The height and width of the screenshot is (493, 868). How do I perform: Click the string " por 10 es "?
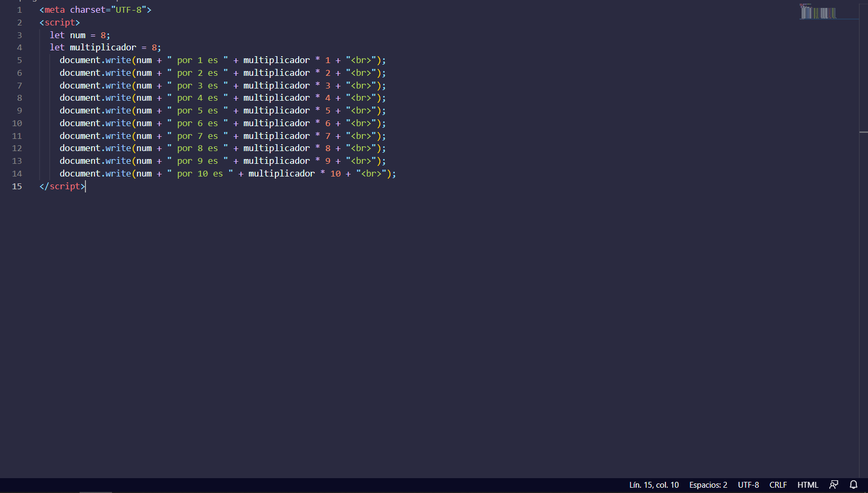click(200, 173)
